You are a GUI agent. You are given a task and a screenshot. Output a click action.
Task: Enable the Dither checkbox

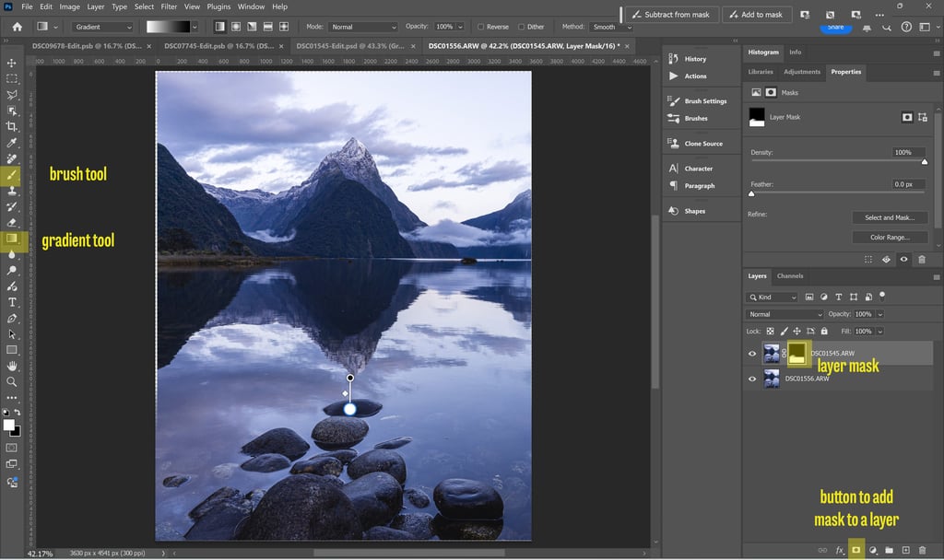coord(522,27)
